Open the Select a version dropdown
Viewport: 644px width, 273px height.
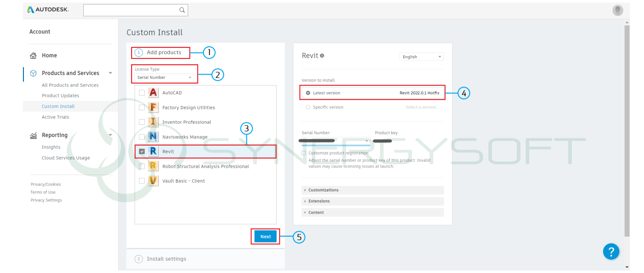(x=422, y=107)
